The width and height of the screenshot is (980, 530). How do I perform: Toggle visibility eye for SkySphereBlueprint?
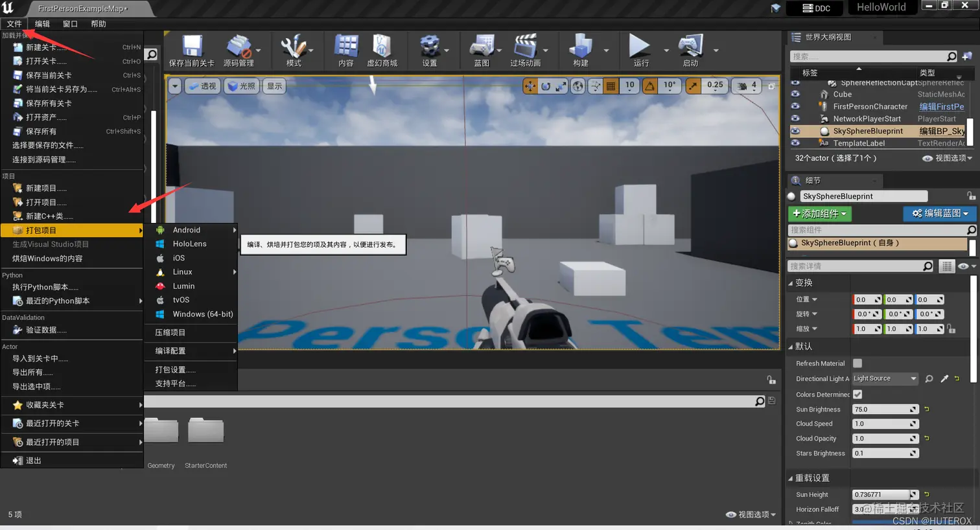click(x=795, y=131)
